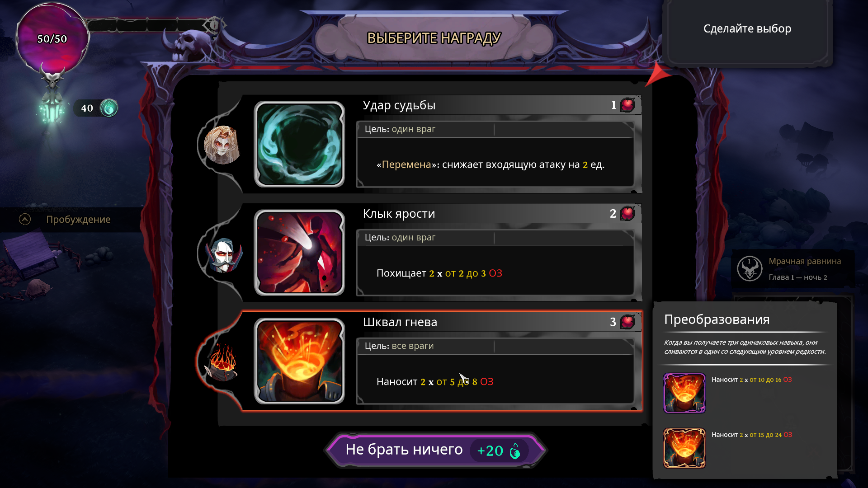Click the white-haired vampire character portrait
Screen dimensions: 868x488
tap(223, 255)
